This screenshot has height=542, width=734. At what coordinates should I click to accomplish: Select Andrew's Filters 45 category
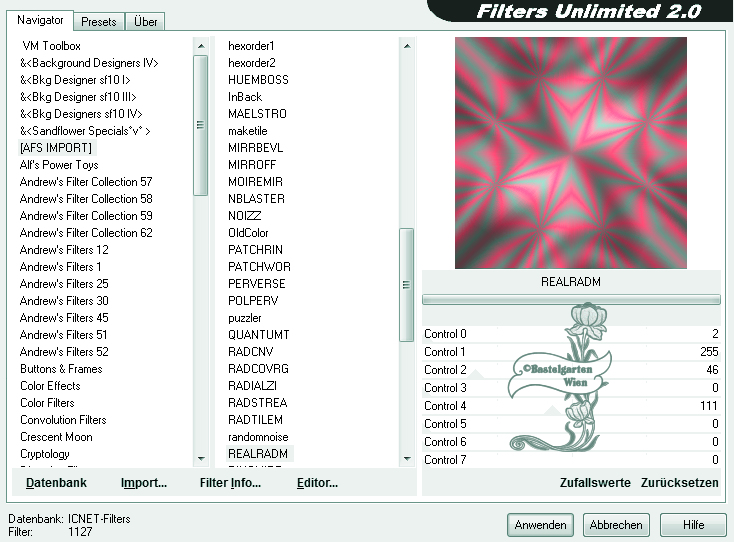click(64, 318)
